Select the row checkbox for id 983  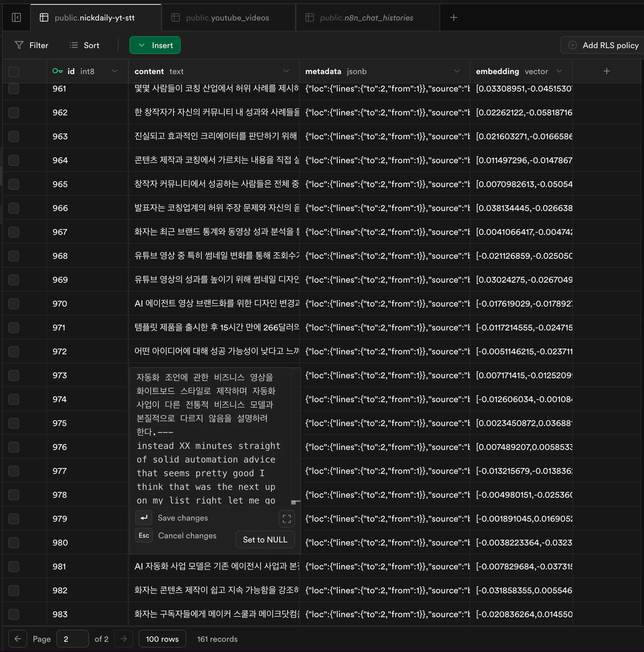(13, 614)
